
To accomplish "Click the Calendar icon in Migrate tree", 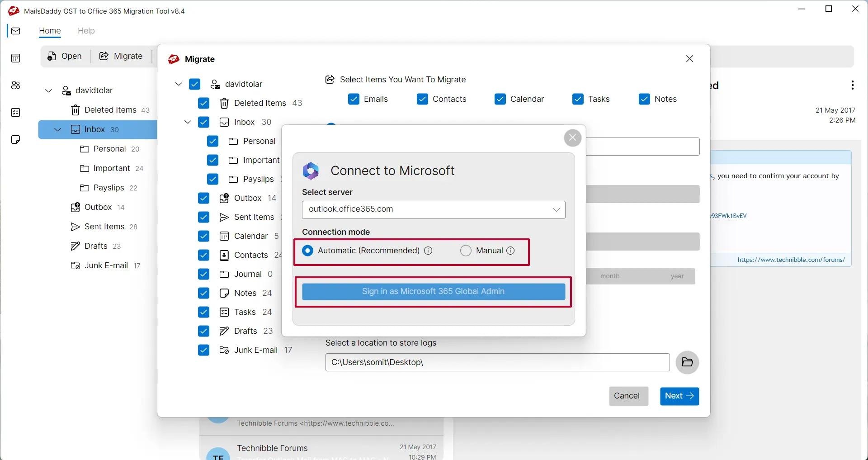I will [x=224, y=236].
